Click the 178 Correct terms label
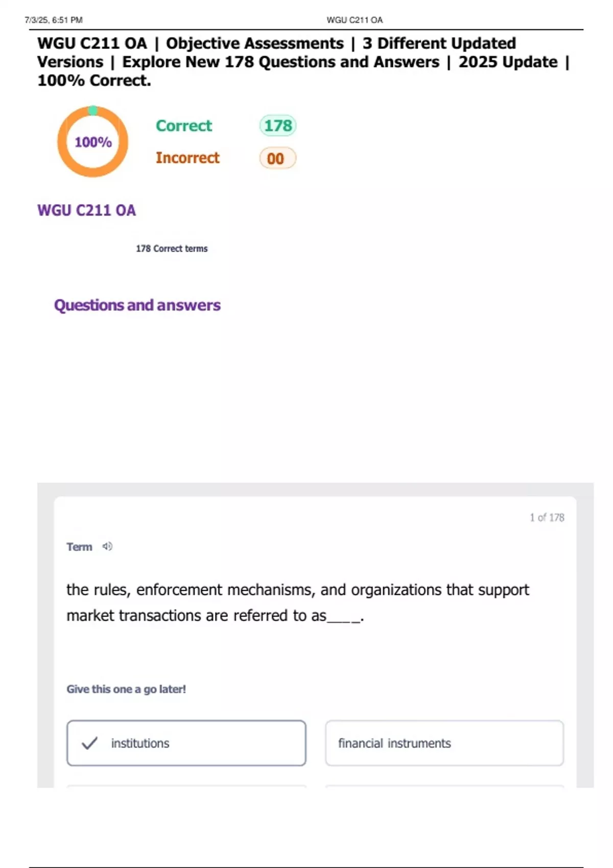613x868 pixels. click(171, 249)
